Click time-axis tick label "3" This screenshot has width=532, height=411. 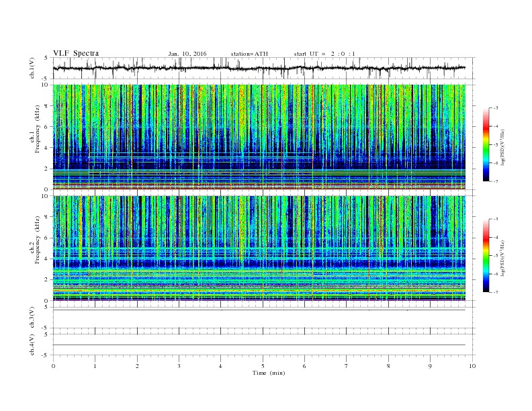point(179,366)
